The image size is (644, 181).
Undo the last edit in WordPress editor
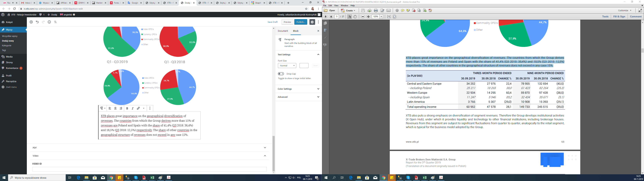[37, 22]
